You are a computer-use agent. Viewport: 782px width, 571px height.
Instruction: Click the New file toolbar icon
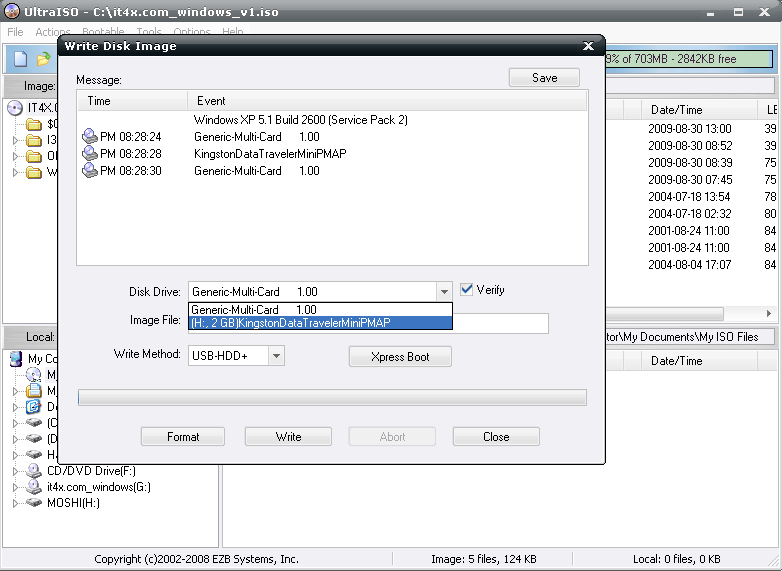20,59
